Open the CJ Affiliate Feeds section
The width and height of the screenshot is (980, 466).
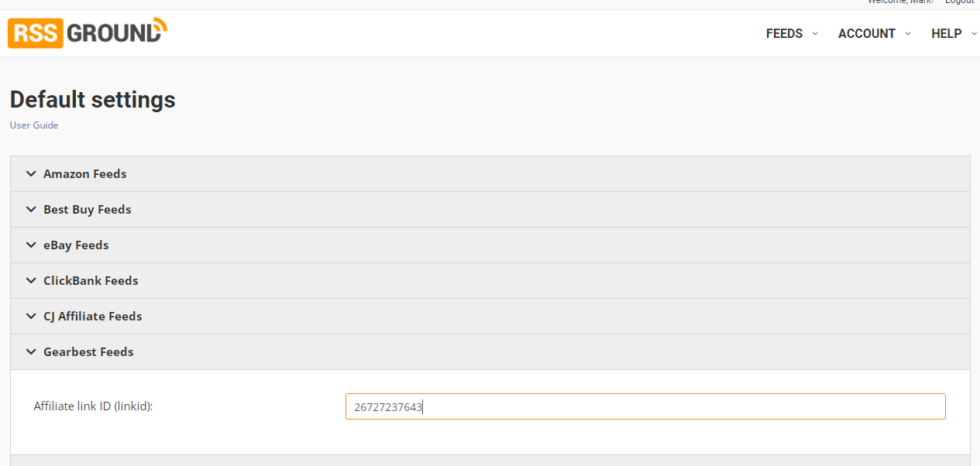click(93, 317)
